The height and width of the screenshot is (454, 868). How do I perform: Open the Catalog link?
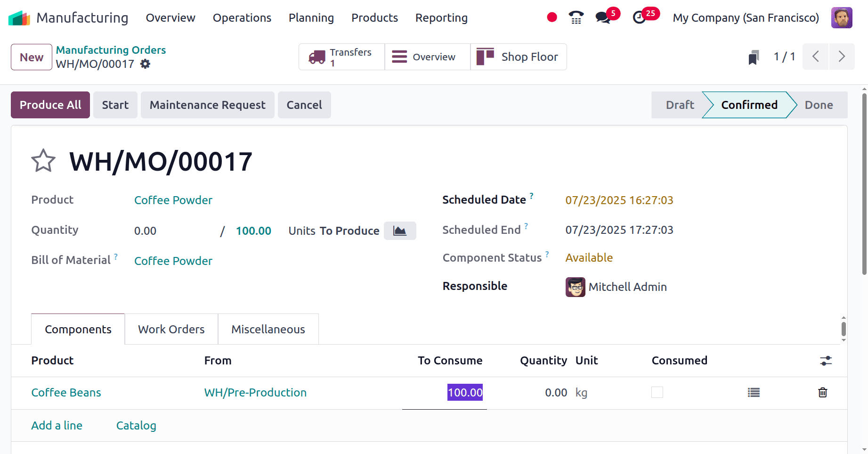click(136, 425)
